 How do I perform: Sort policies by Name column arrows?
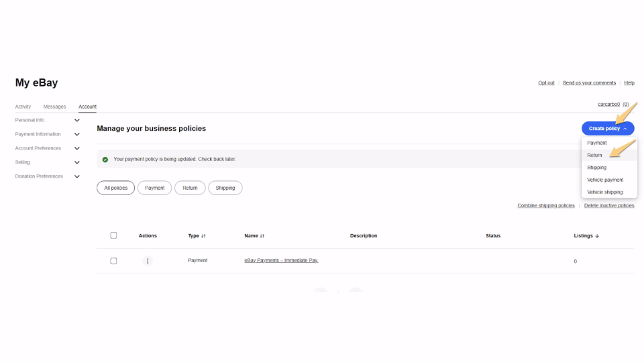pos(262,236)
